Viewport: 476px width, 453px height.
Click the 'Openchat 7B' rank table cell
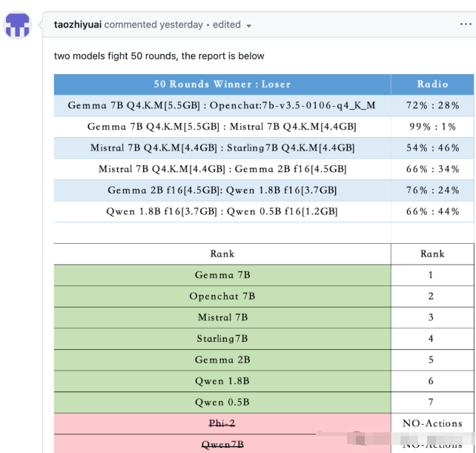[222, 297]
